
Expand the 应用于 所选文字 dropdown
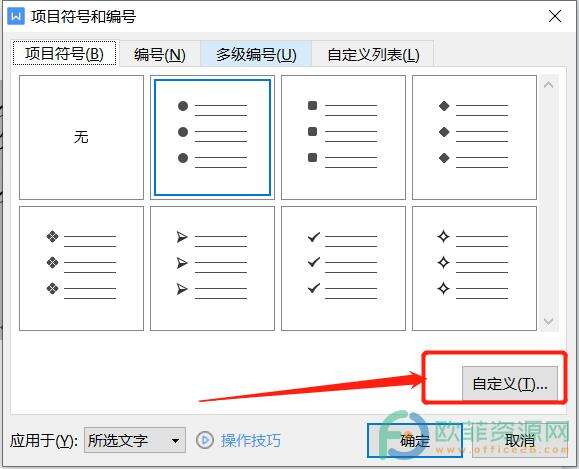point(135,440)
